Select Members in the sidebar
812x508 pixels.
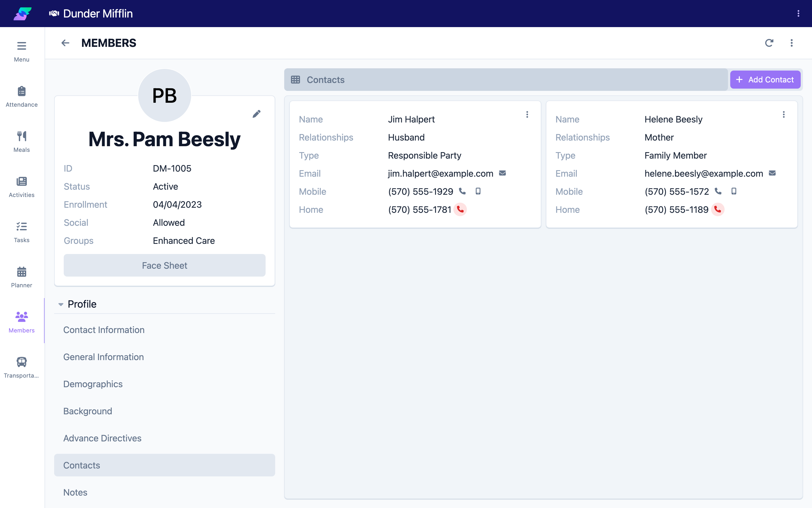tap(21, 323)
